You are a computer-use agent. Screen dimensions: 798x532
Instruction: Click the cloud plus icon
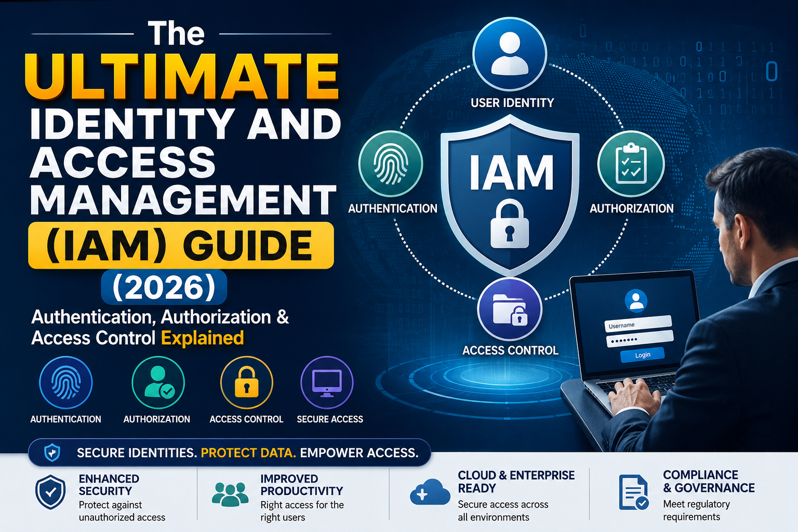coord(430,493)
